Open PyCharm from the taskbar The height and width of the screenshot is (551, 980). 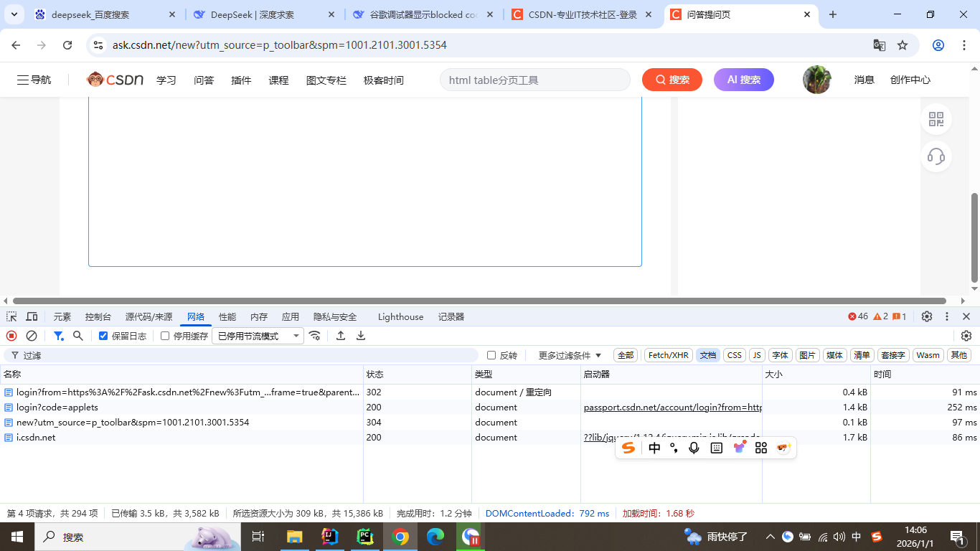365,537
